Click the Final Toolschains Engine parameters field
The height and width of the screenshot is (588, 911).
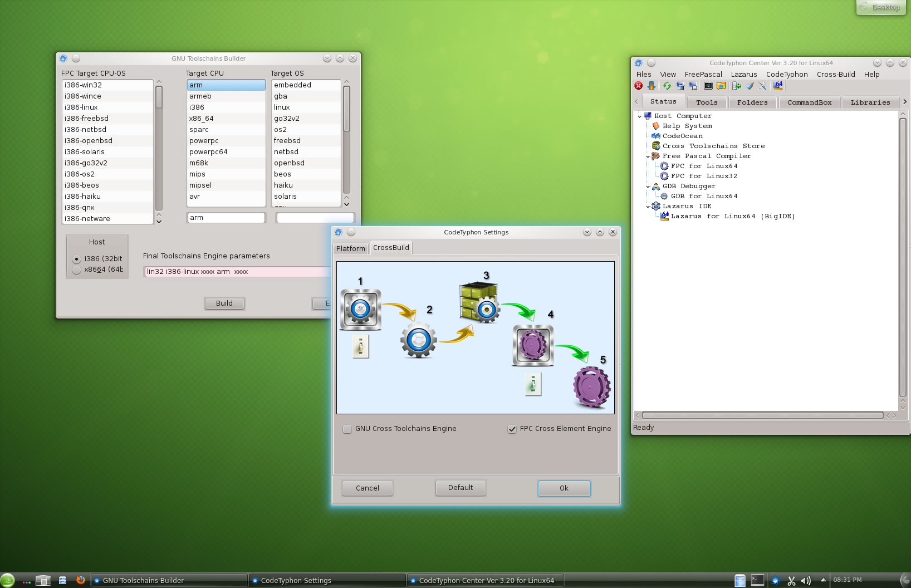(x=237, y=272)
